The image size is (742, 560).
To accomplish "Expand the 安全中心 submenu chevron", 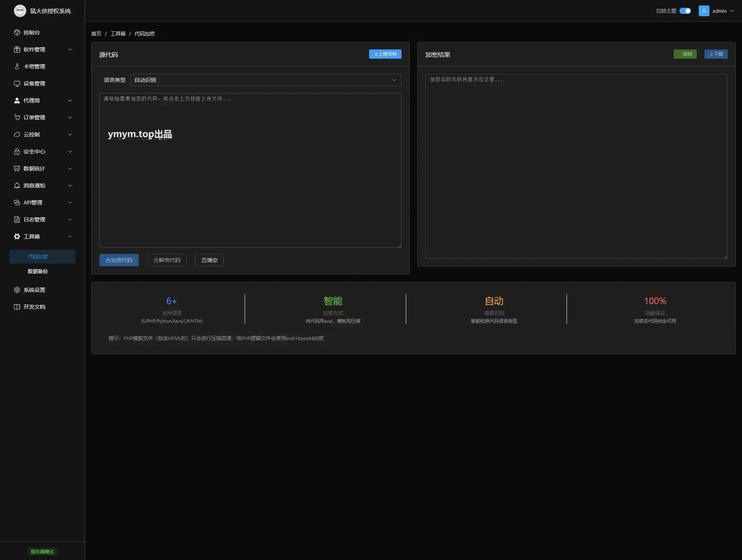I will 70,151.
